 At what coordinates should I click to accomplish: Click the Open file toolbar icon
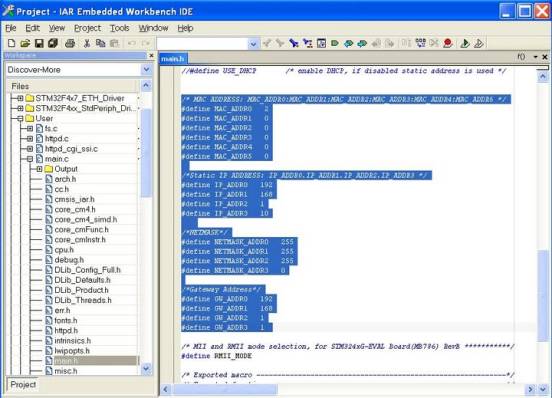pyautogui.click(x=25, y=43)
